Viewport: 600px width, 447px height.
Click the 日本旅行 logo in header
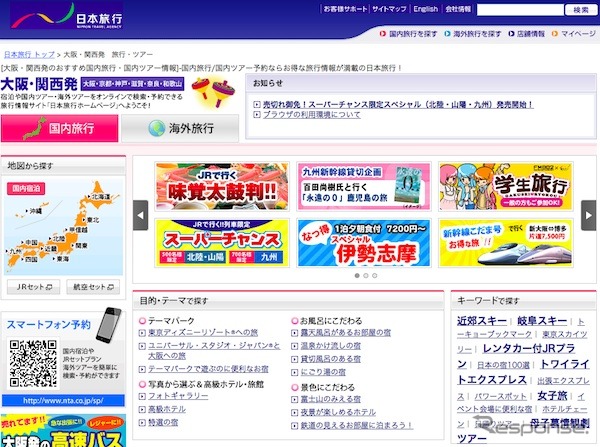(67, 17)
